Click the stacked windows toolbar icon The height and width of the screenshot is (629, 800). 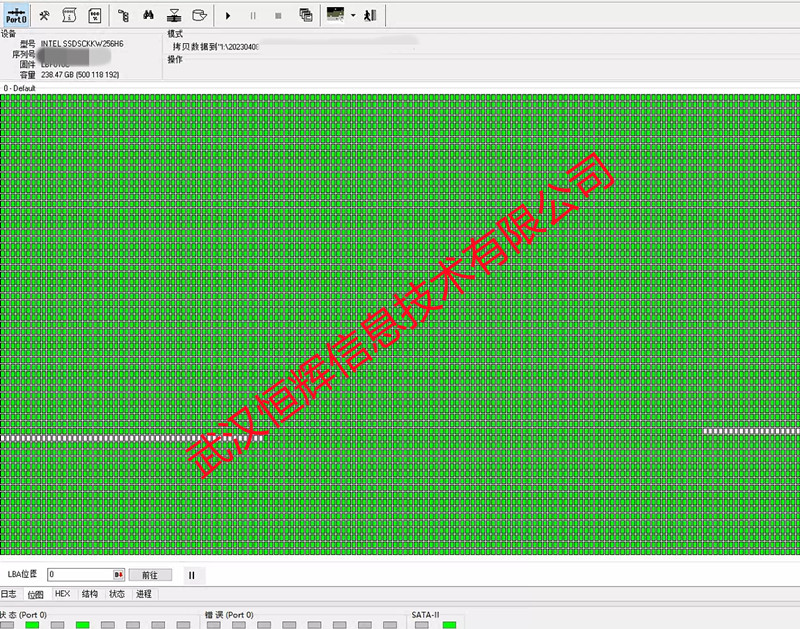(306, 16)
